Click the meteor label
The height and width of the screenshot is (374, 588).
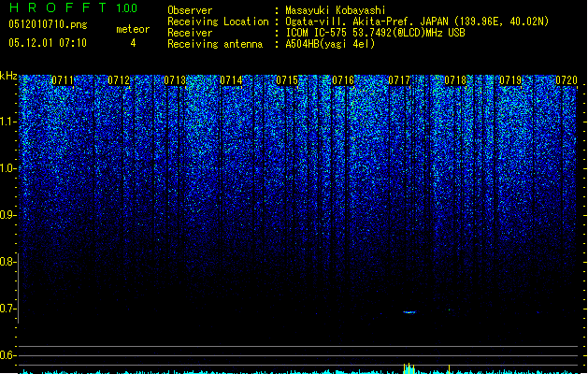(x=133, y=29)
